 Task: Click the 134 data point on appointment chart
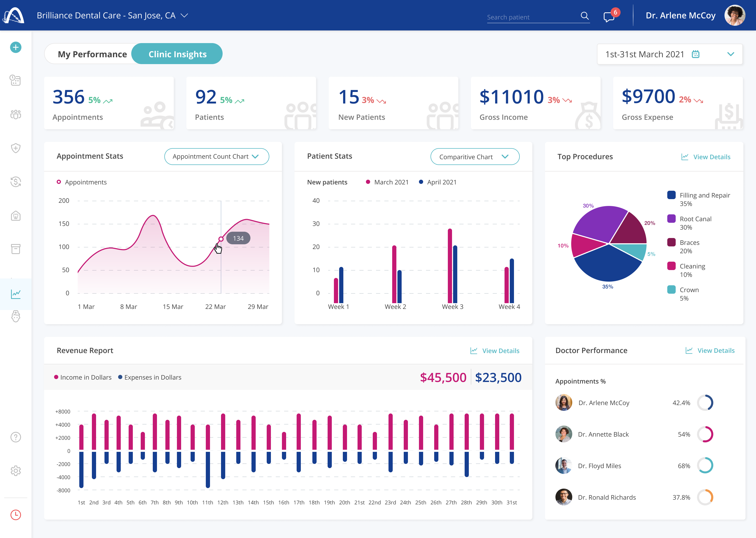pos(221,239)
